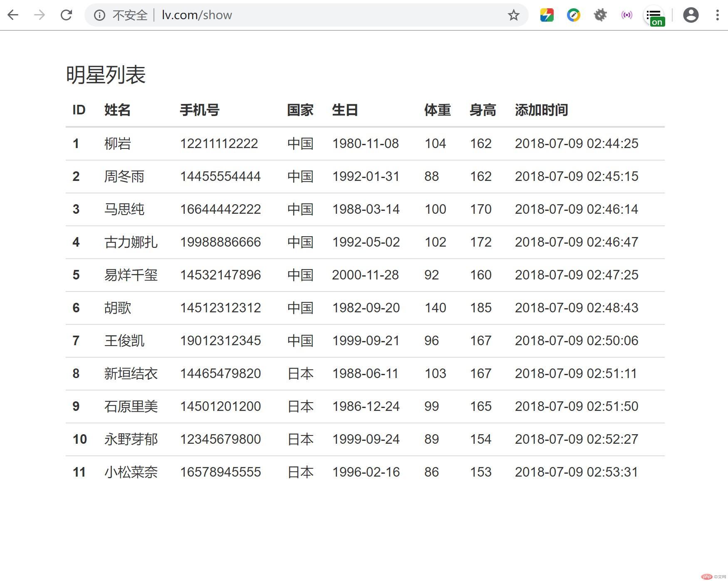Bookmark this page with star icon

click(514, 15)
